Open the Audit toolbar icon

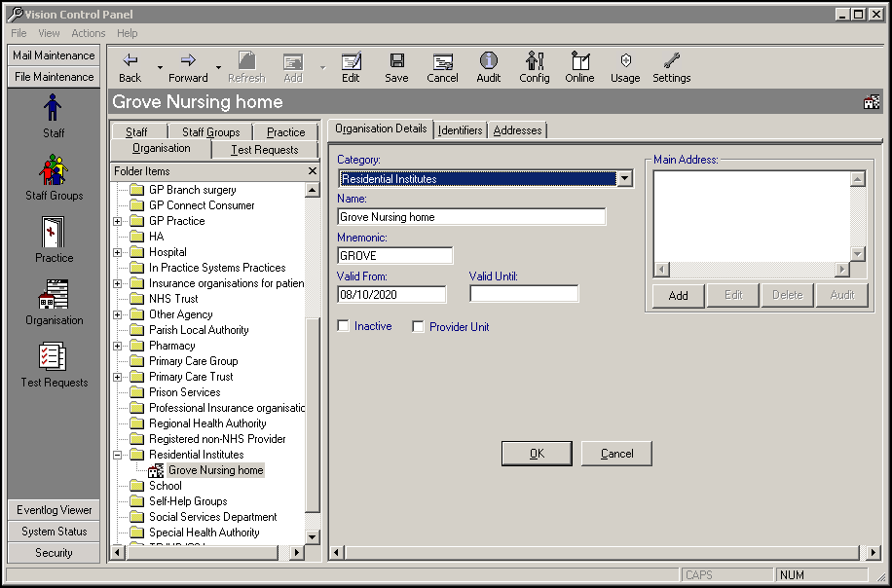click(488, 67)
